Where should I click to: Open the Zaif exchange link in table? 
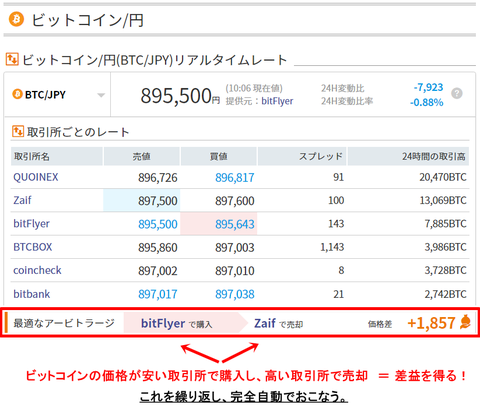(x=22, y=200)
